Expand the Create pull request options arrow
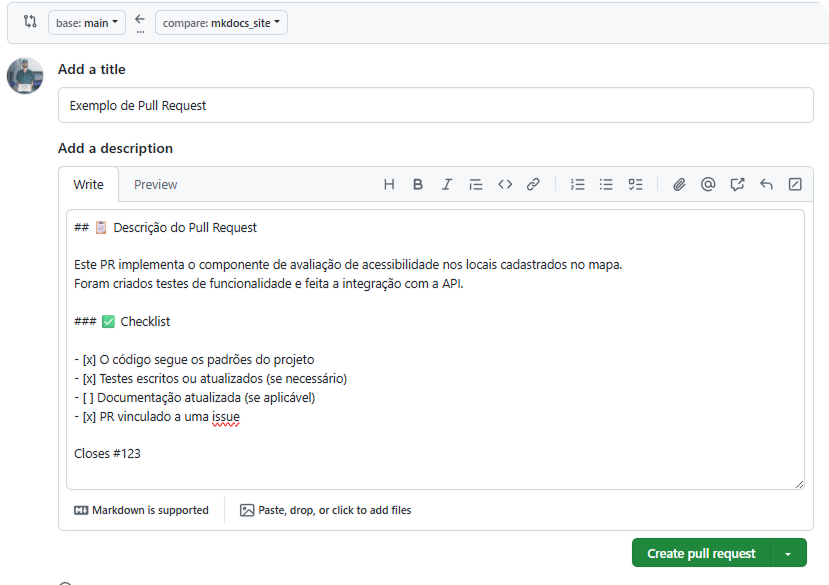Viewport: 829px width, 585px height. pyautogui.click(x=788, y=553)
